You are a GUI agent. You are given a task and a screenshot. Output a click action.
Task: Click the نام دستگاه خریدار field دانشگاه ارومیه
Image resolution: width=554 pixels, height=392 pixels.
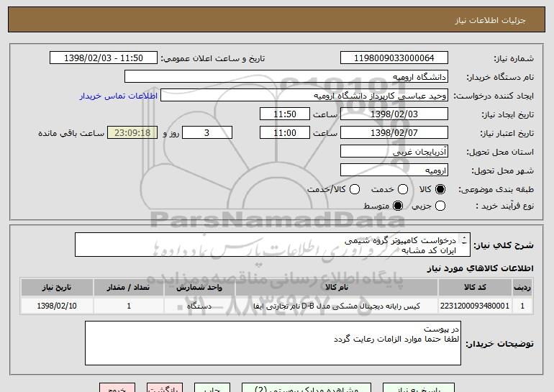[x=286, y=77]
